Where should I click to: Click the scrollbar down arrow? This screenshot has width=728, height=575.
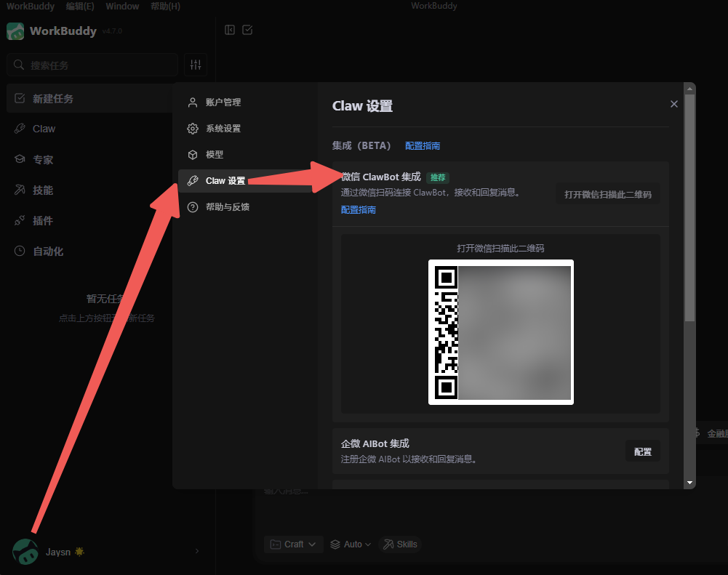(688, 480)
